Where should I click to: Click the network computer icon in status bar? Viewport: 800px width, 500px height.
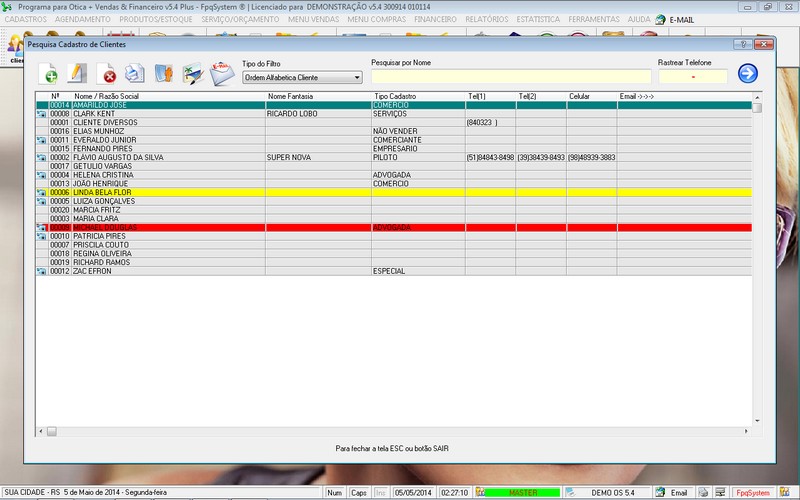720,492
